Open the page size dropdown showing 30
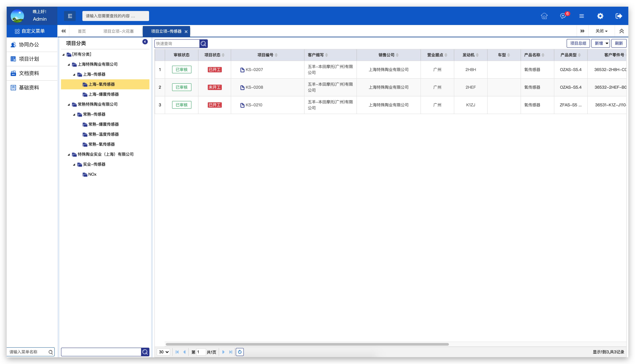Viewport: 635px width, 364px height. (163, 352)
